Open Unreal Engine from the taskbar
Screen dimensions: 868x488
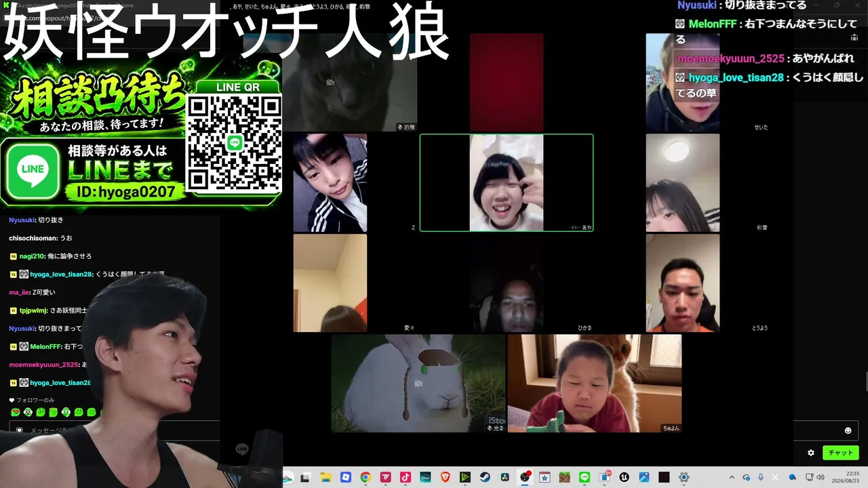tap(624, 477)
